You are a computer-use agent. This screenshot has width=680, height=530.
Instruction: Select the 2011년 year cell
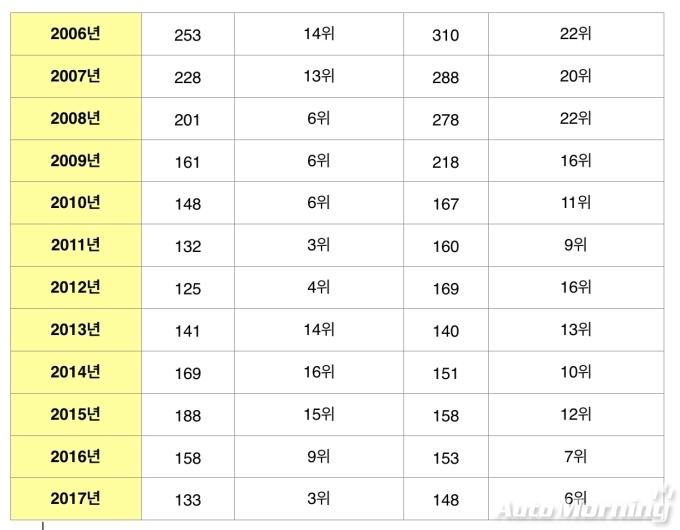[x=76, y=245]
